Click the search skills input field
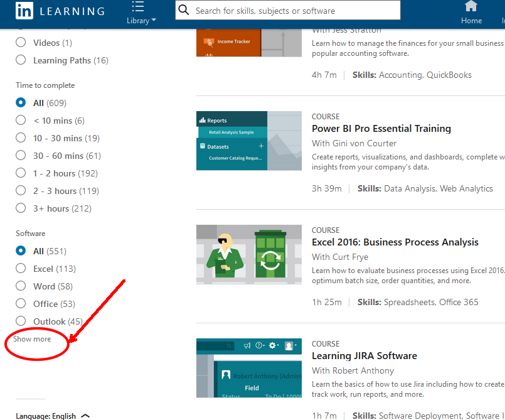Viewport: 505px width, 420px height. tap(287, 10)
